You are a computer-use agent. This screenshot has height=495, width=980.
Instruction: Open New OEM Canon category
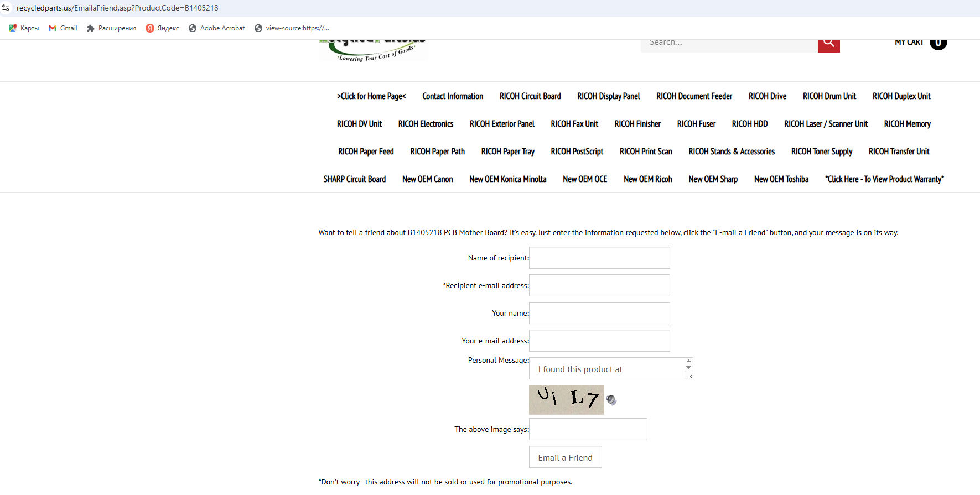point(427,179)
